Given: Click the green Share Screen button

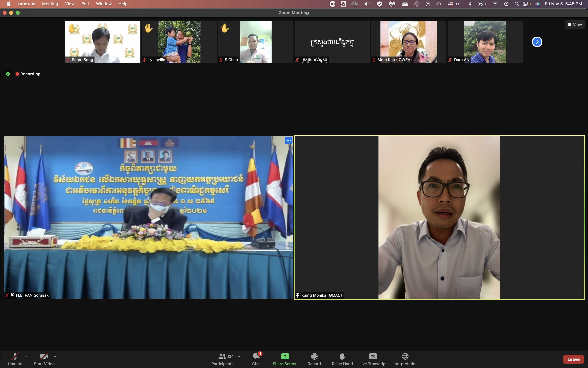Looking at the screenshot, I should pos(285,359).
